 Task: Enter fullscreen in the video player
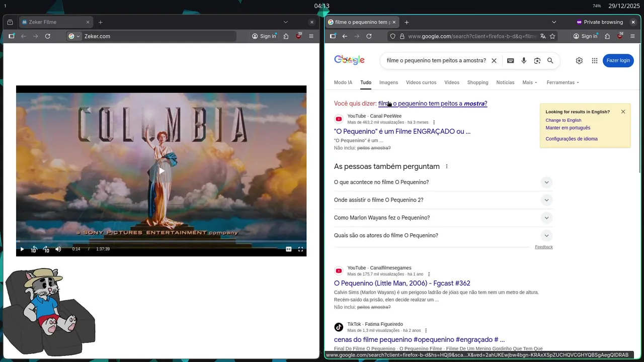[x=301, y=249]
